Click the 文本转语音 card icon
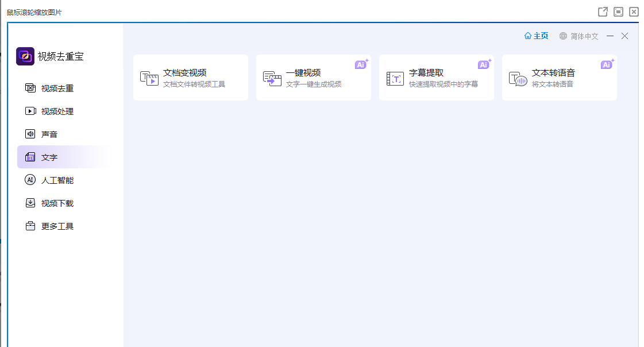 coord(518,79)
